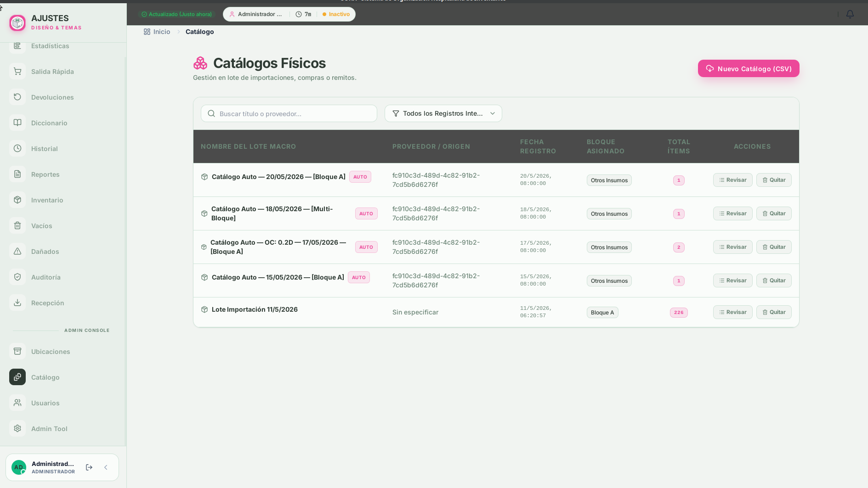Click the AJUSTES app logo icon
This screenshot has width=868, height=488.
tap(17, 22)
